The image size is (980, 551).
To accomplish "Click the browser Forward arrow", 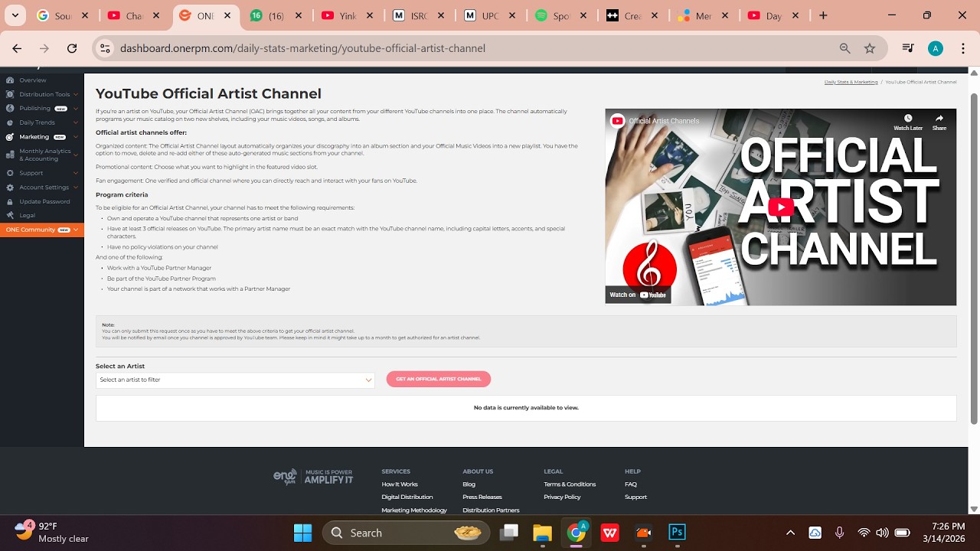I will click(44, 48).
